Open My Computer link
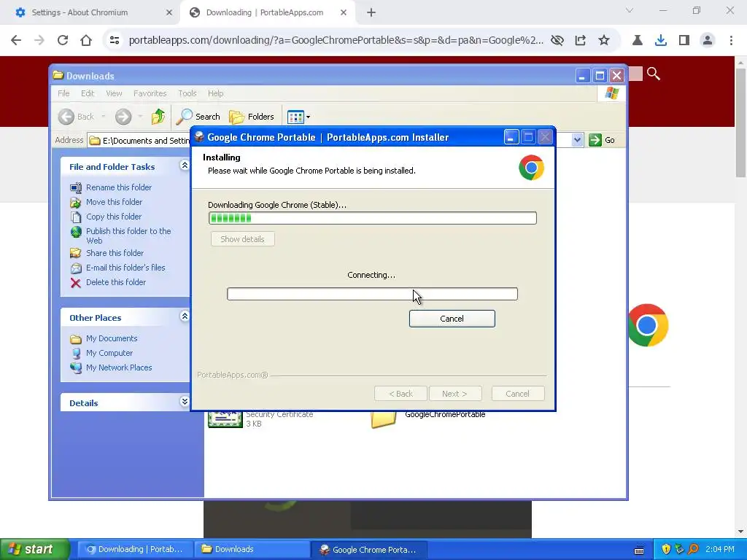Viewport: 747px width, 560px height. (109, 353)
